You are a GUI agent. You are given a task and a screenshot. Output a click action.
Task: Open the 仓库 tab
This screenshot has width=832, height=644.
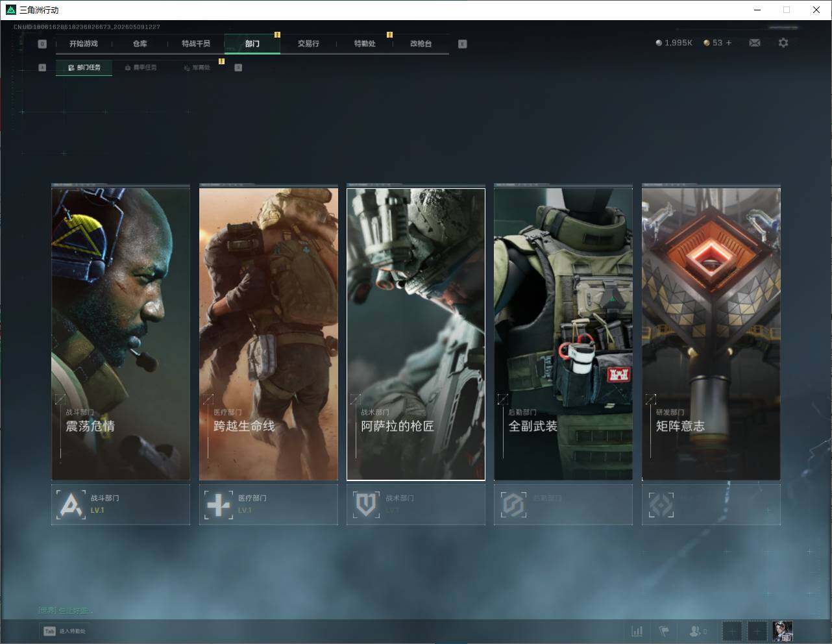(140, 43)
